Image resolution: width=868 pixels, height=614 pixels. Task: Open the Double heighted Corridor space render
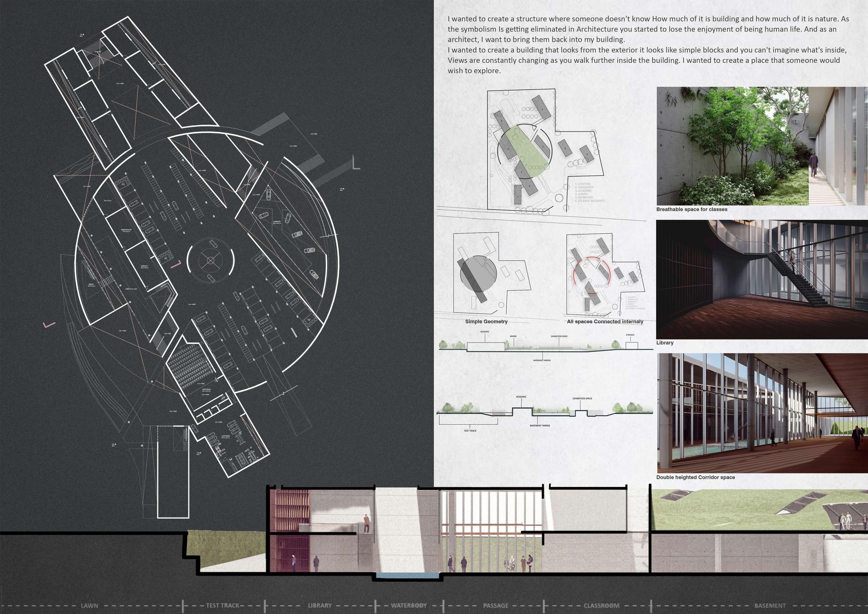click(761, 413)
